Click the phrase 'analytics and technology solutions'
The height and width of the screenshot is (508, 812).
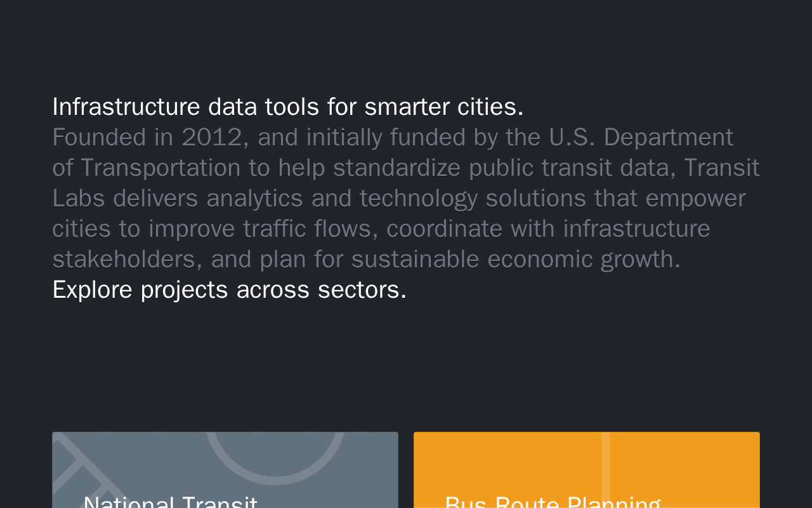pyautogui.click(x=396, y=199)
